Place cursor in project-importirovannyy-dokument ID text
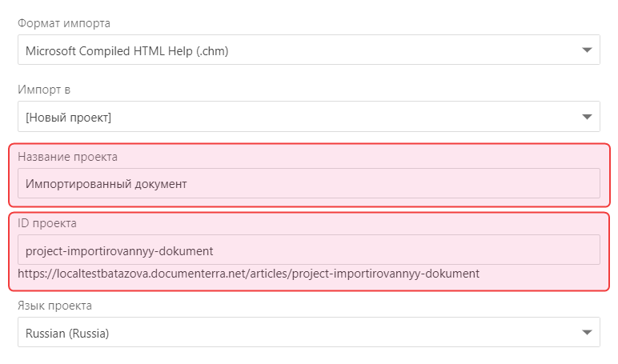This screenshot has width=618, height=364. pos(119,250)
